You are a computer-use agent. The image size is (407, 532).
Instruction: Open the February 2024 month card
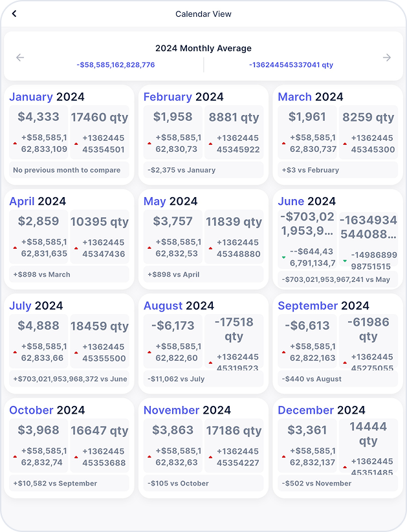pyautogui.click(x=203, y=134)
